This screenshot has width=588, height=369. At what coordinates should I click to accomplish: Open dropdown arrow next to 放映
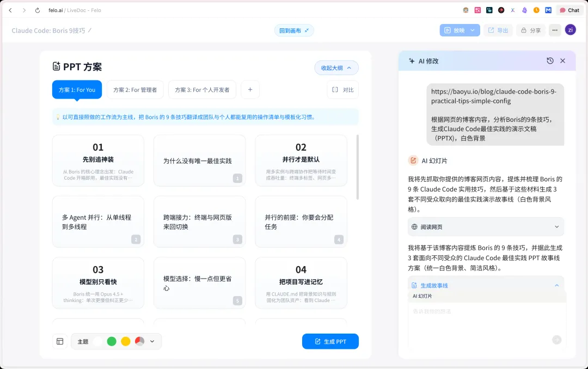point(473,30)
